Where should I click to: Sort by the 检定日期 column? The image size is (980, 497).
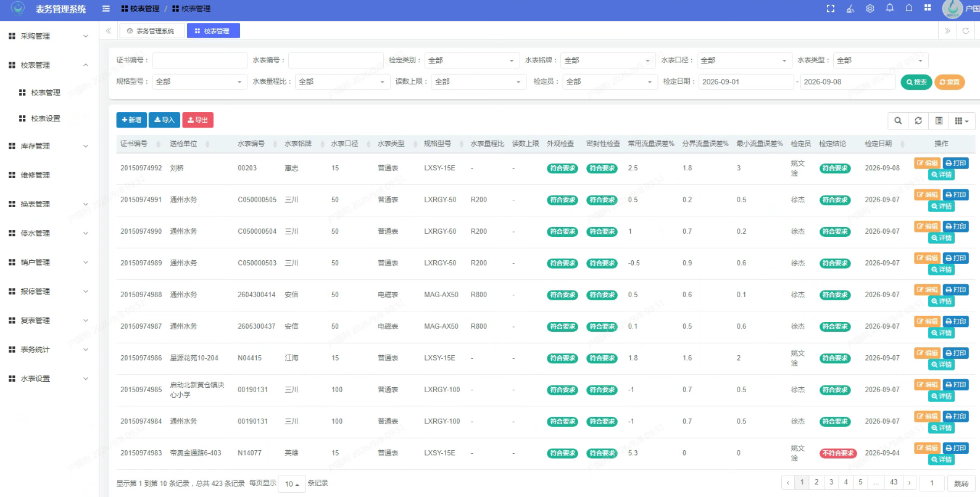tap(884, 144)
